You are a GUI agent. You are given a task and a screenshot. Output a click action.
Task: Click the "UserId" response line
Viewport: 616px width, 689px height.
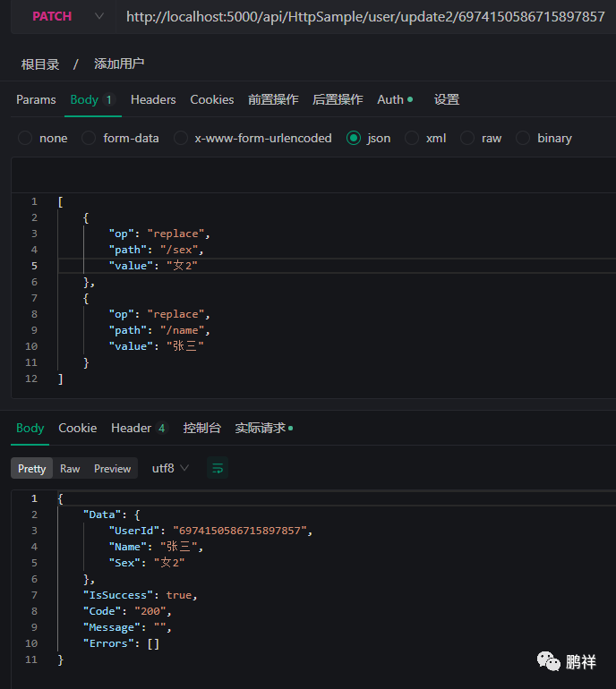click(210, 531)
